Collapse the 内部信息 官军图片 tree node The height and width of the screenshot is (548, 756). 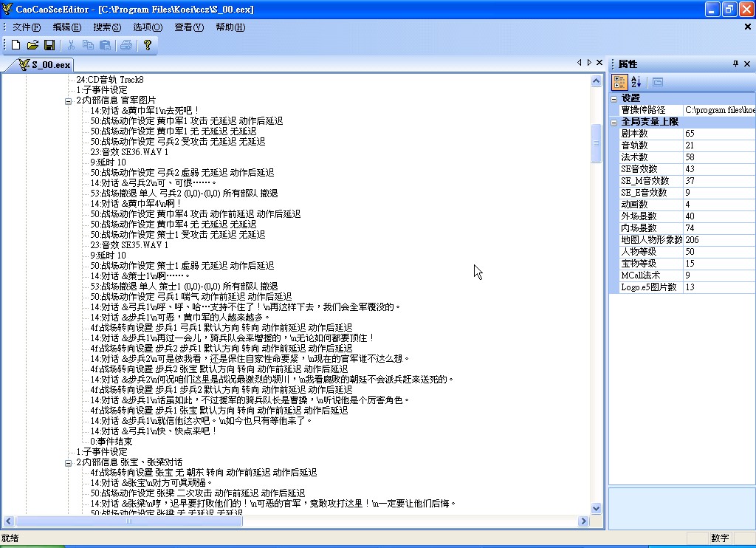tap(69, 100)
